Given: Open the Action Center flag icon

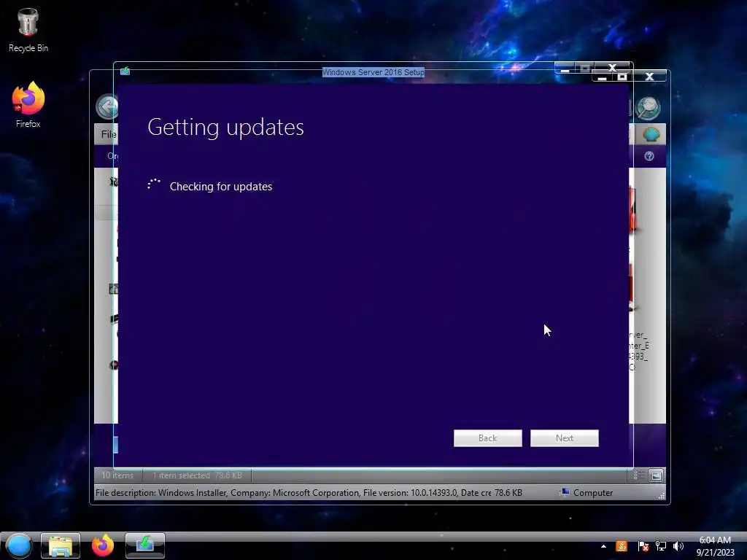Looking at the screenshot, I should pyautogui.click(x=643, y=546).
